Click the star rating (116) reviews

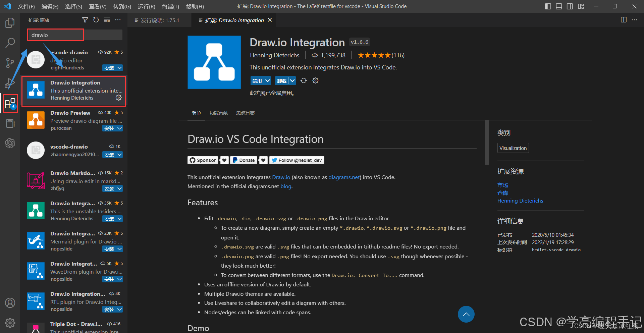[381, 55]
